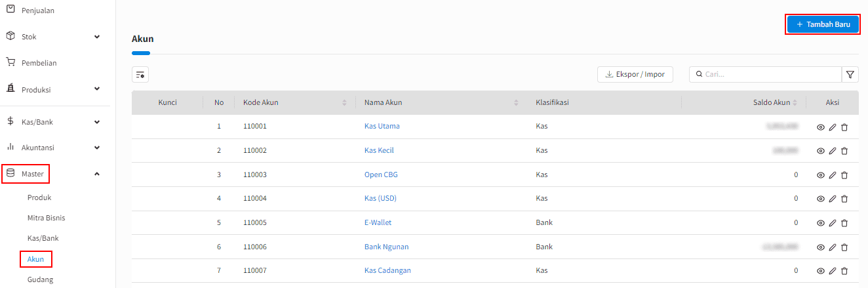Click trash icon for Kas Cadangan row
Screen dimensions: 868x288
click(844, 270)
